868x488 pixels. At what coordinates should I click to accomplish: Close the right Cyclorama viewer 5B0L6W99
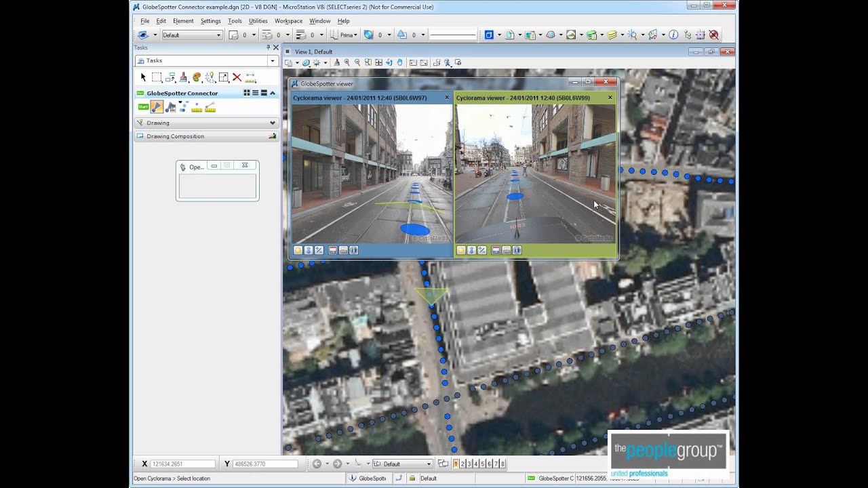pyautogui.click(x=610, y=98)
